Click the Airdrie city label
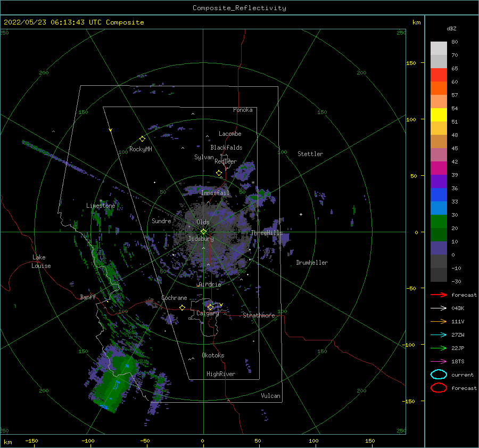Viewport: 479px width, 448px height. tap(210, 284)
